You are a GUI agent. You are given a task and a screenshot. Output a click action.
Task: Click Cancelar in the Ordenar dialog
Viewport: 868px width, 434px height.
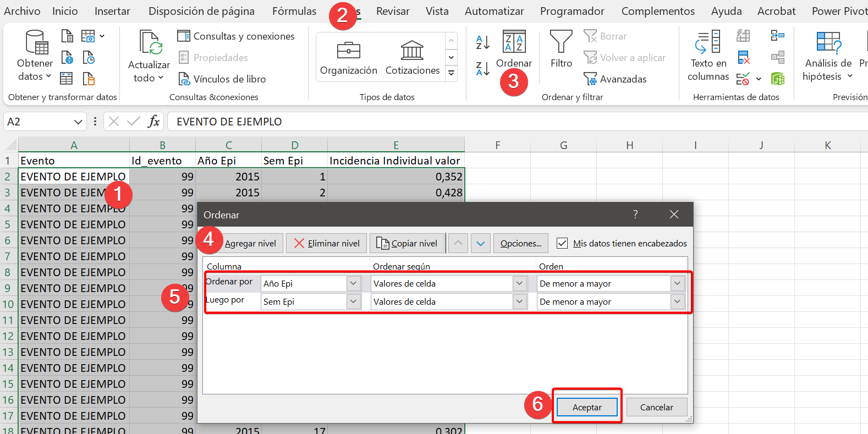(657, 407)
